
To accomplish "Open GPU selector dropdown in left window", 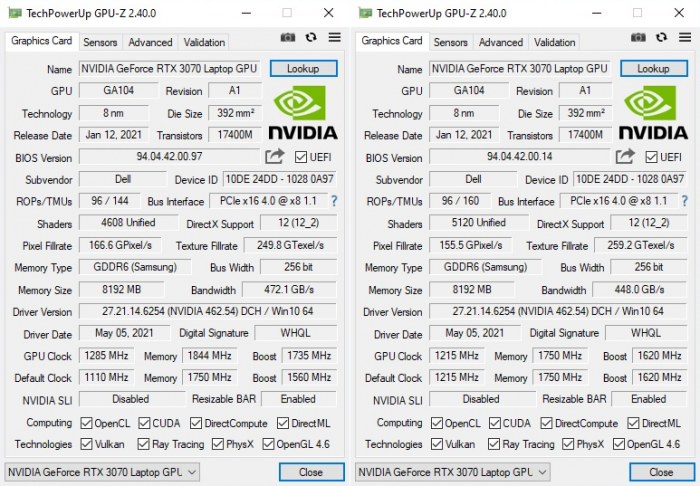I will click(x=102, y=472).
